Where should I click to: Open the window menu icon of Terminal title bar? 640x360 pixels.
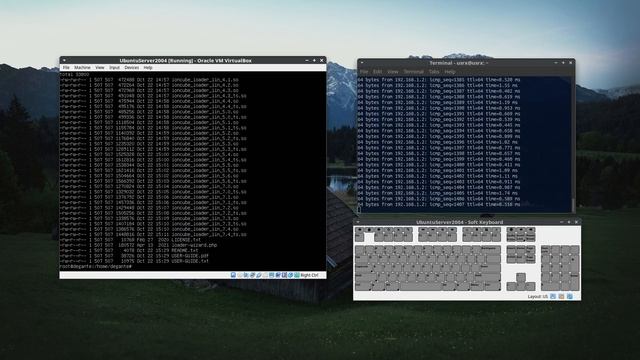(x=362, y=63)
